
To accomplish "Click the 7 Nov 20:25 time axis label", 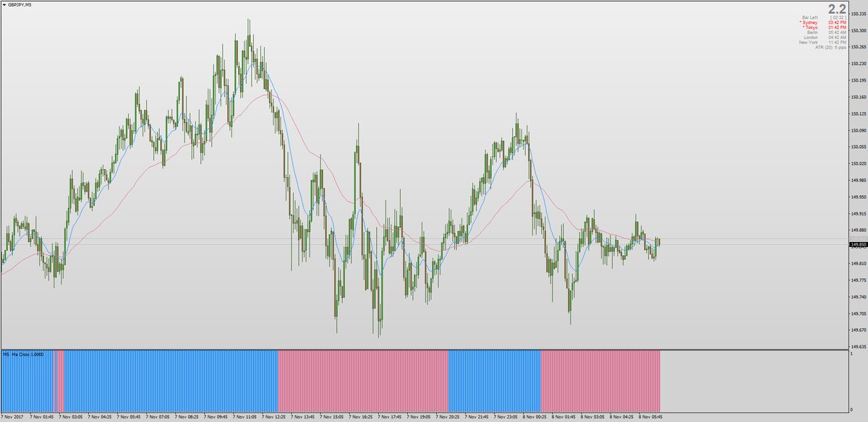I will [x=448, y=417].
